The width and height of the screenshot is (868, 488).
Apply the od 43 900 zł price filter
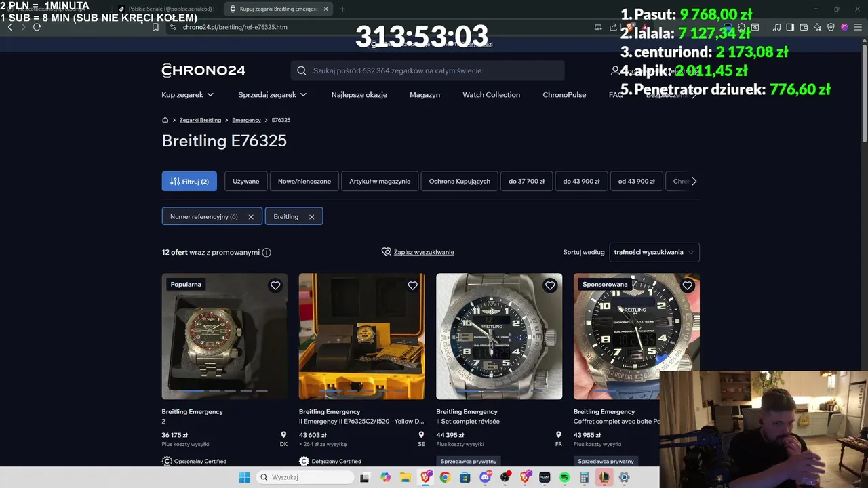tap(636, 181)
